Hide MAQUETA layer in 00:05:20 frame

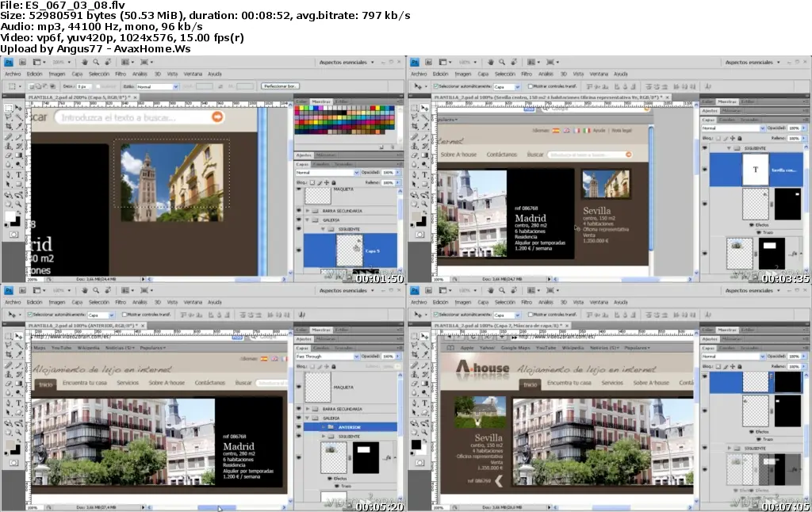tap(299, 387)
